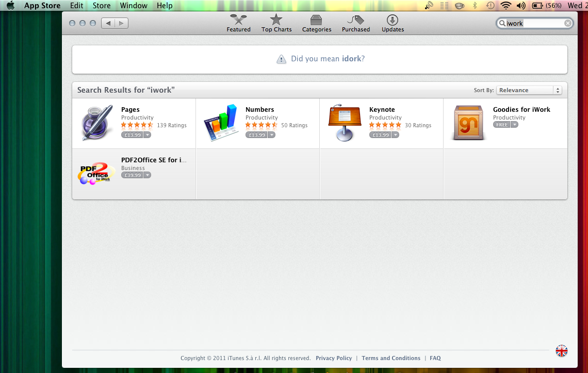588x373 pixels.
Task: Open the Categories section
Action: tap(317, 23)
